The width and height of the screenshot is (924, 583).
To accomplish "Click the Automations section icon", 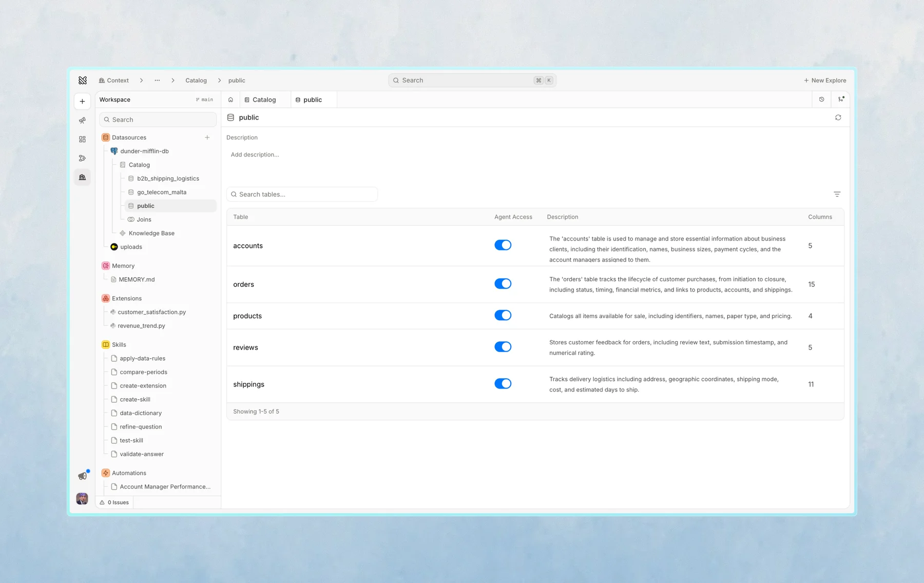I will pyautogui.click(x=106, y=473).
